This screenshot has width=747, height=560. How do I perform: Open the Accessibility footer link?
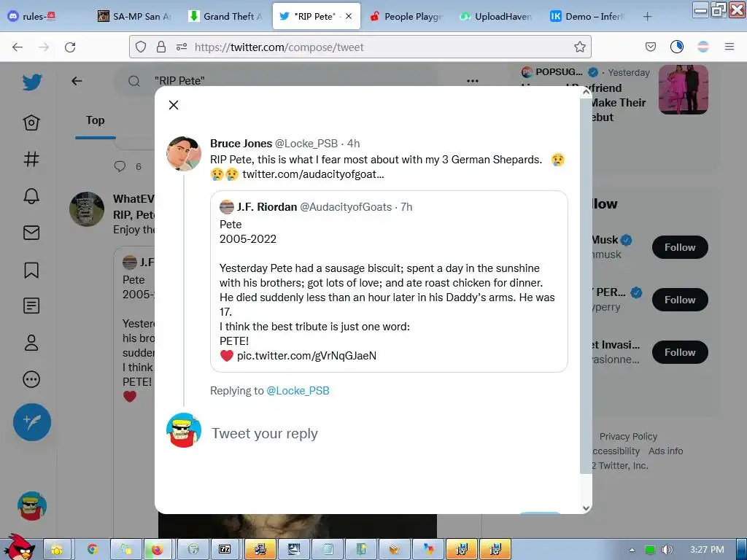(616, 451)
